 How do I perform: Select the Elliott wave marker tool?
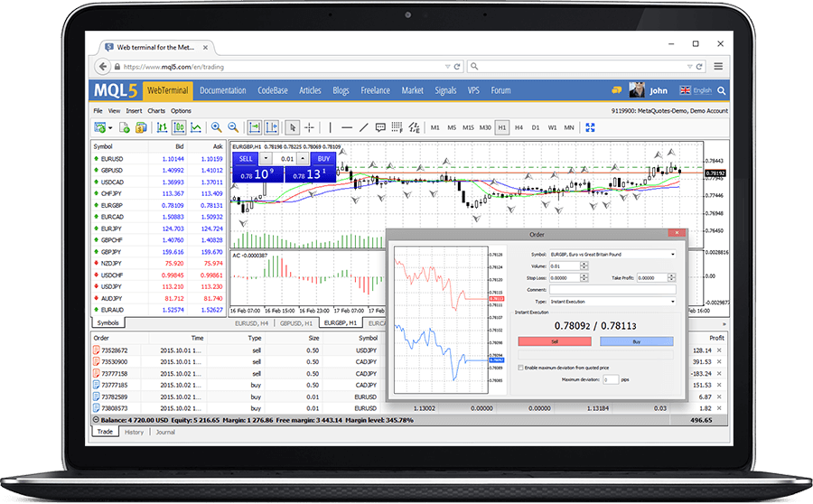tap(414, 127)
